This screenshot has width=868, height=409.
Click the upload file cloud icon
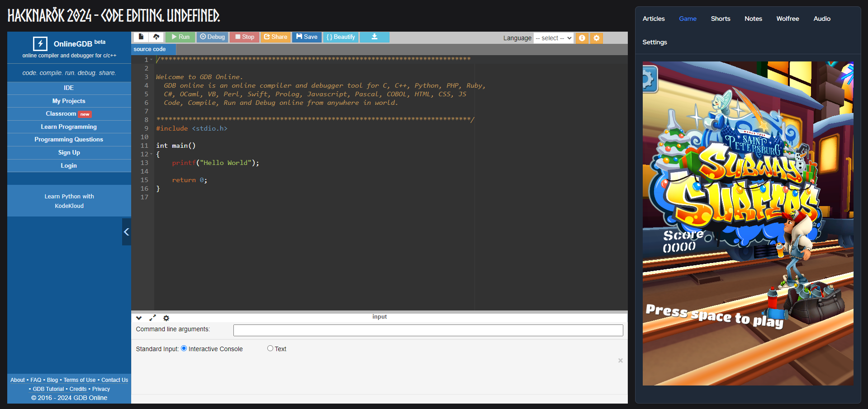point(157,37)
